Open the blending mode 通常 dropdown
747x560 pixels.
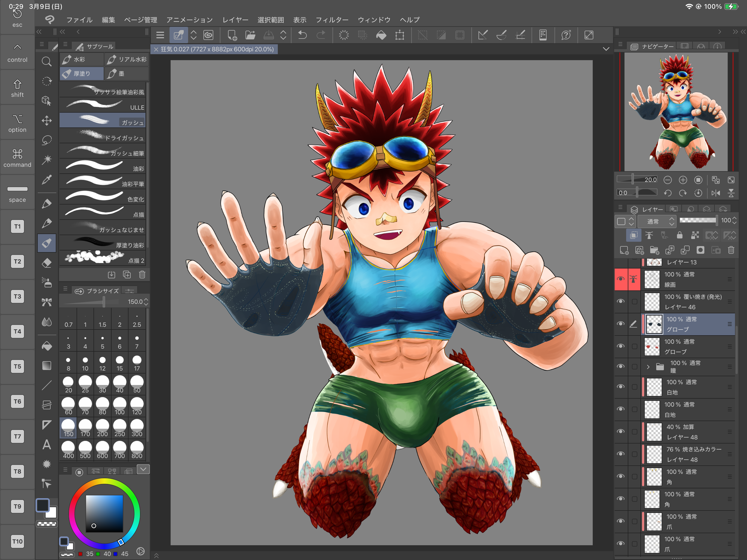click(657, 221)
